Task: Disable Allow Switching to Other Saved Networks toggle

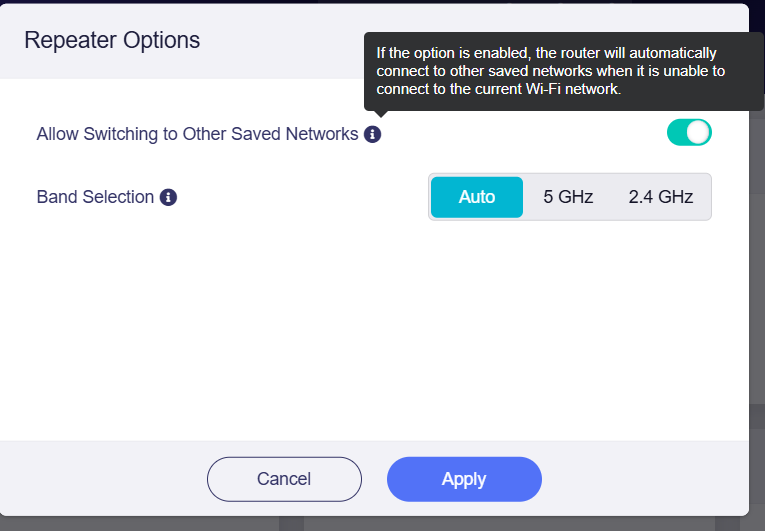Action: tap(689, 133)
